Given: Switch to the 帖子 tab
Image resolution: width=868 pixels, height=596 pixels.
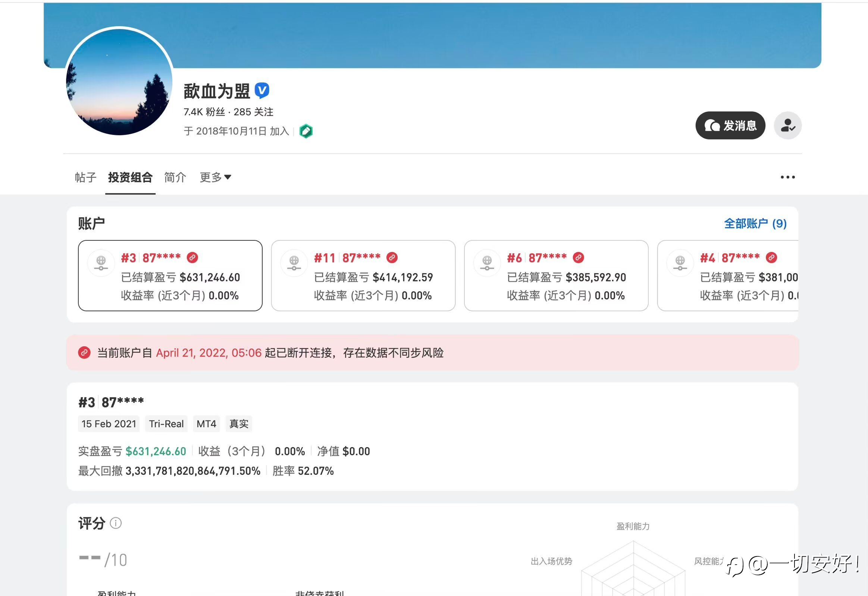Looking at the screenshot, I should point(85,177).
